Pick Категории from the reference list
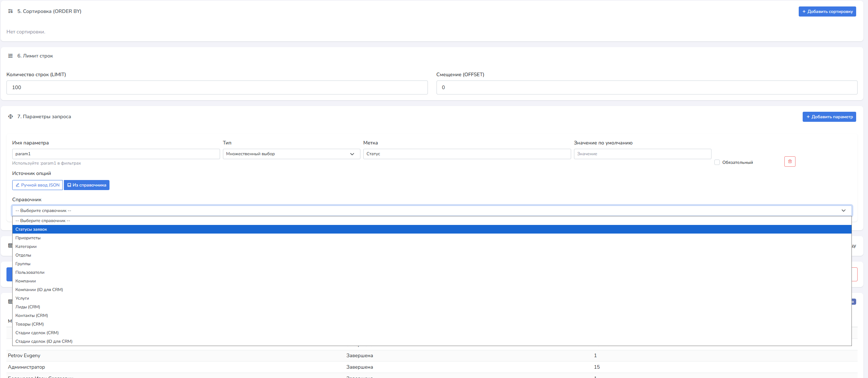The height and width of the screenshot is (378, 868). click(26, 246)
